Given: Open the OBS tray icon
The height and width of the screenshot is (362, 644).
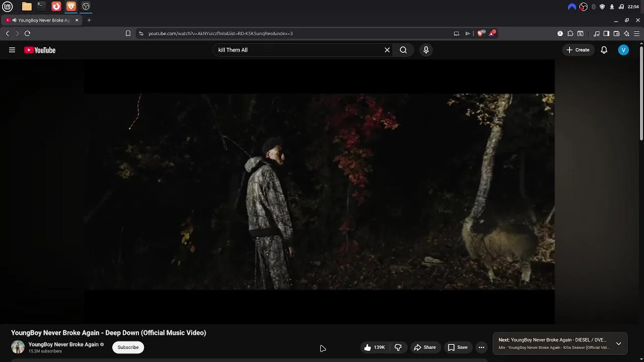Looking at the screenshot, I should coord(584,7).
